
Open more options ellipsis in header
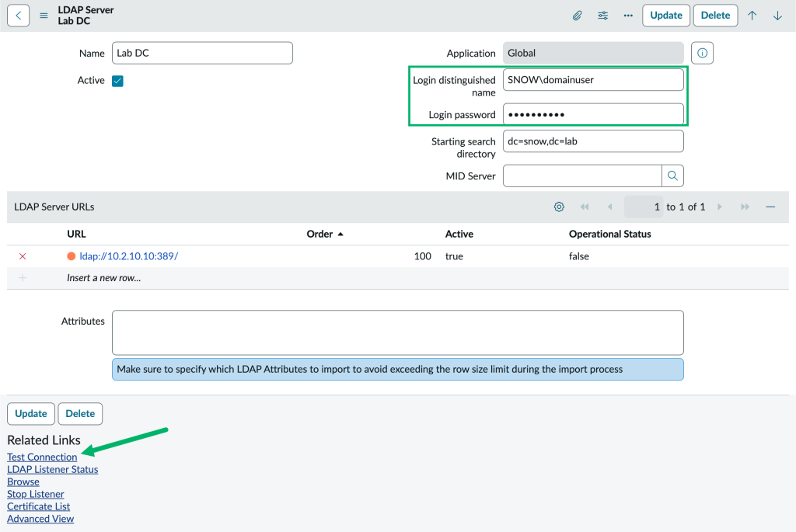[628, 16]
